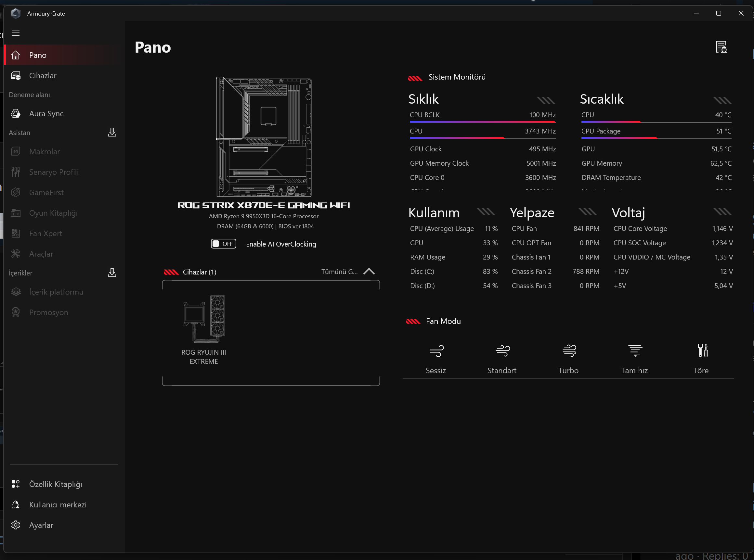Open the report icon at top right
This screenshot has height=560, width=754.
pyautogui.click(x=721, y=47)
